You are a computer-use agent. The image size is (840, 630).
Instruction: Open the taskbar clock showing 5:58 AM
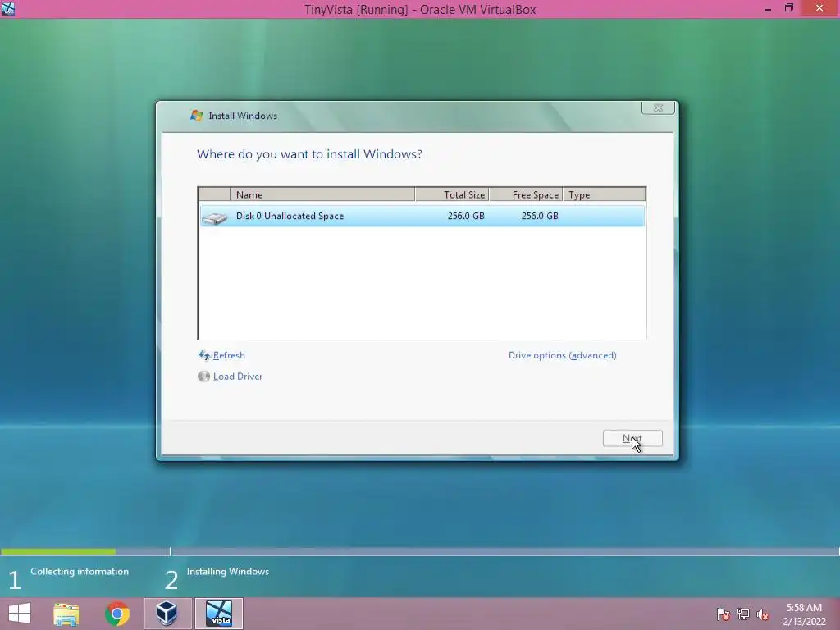[x=804, y=614]
